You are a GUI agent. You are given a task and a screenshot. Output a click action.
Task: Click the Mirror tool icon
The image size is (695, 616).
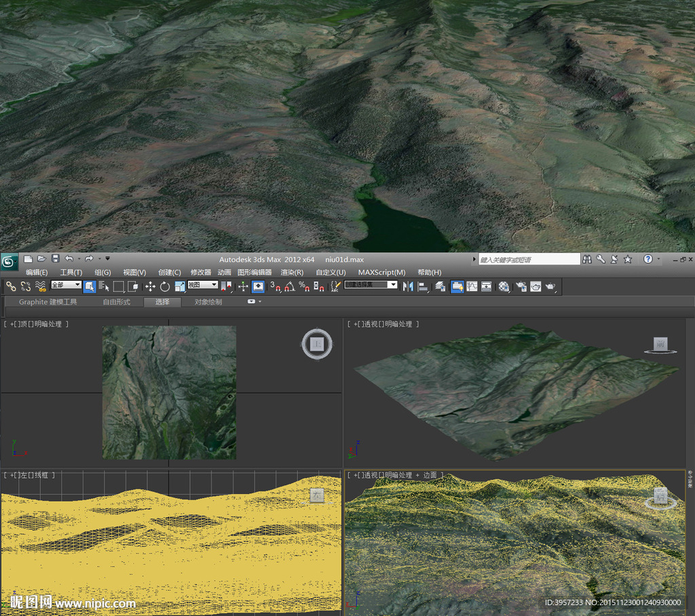tap(408, 287)
